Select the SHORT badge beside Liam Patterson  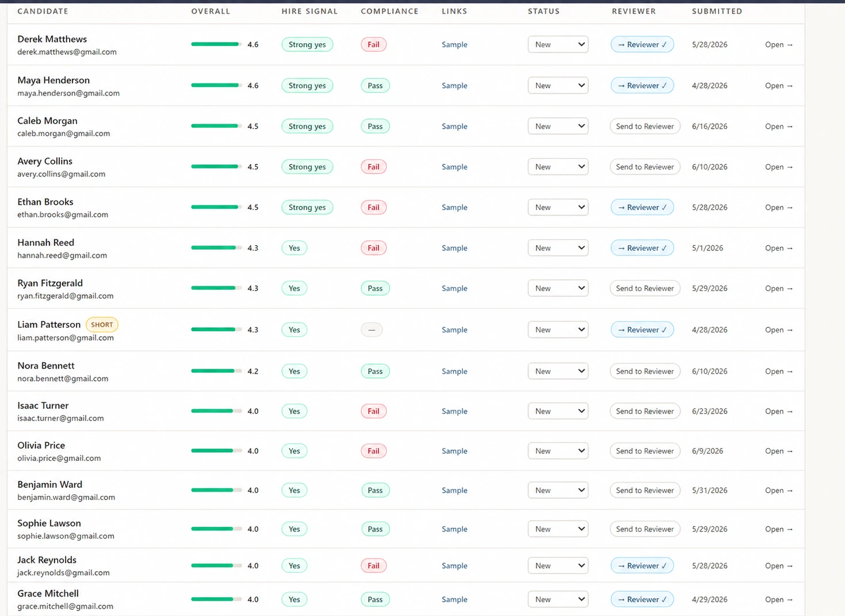(x=102, y=324)
